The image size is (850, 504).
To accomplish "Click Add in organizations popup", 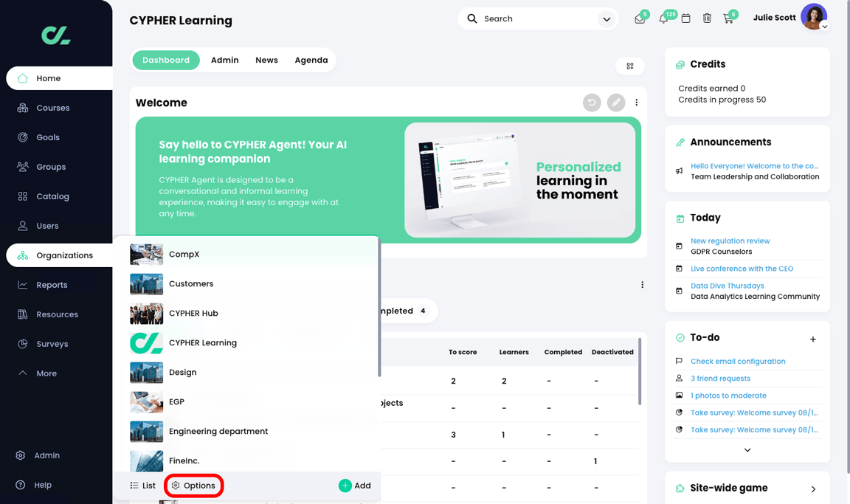I will point(354,486).
